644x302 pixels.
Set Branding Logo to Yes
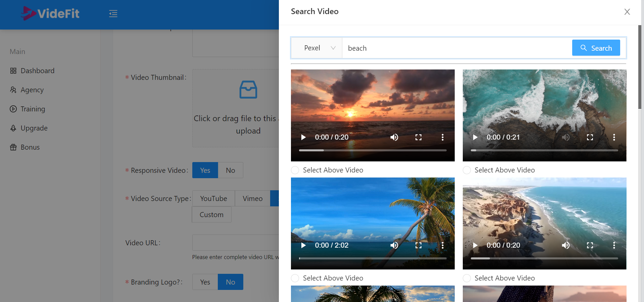point(205,282)
